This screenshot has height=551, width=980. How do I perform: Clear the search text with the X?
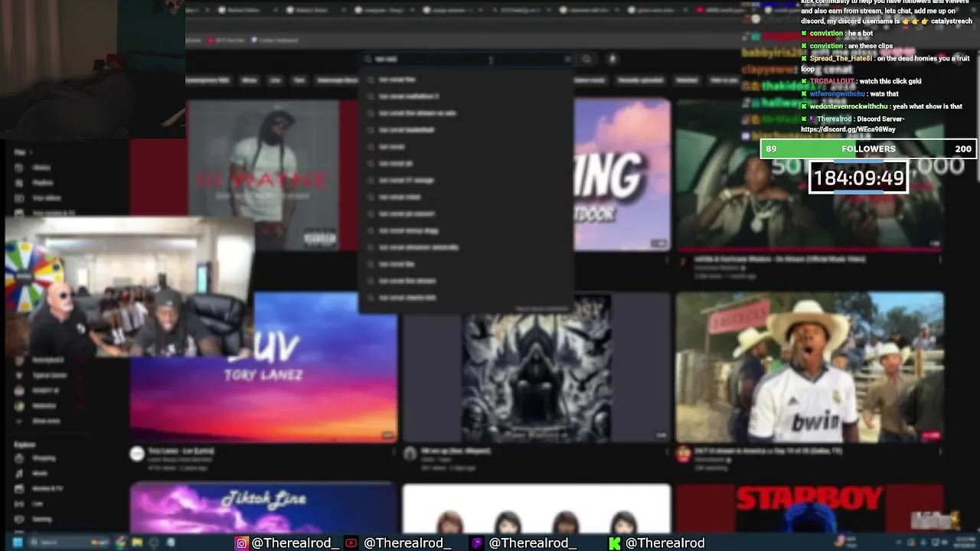(567, 59)
